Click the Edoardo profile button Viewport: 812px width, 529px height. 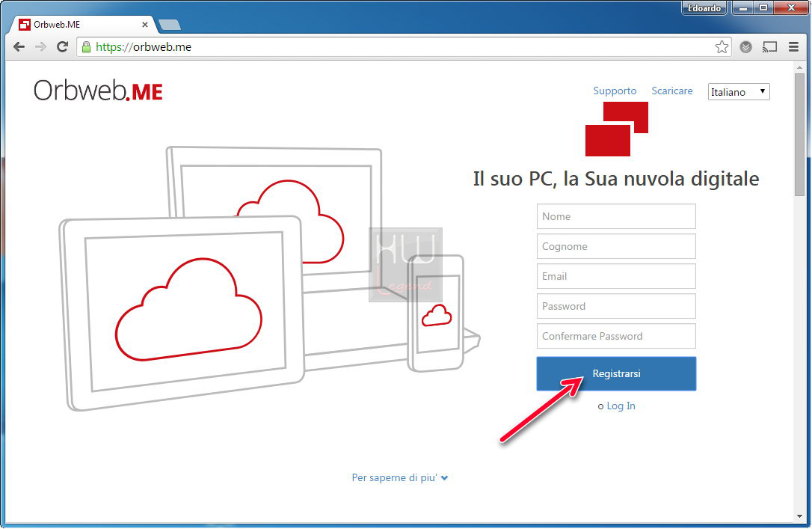704,8
